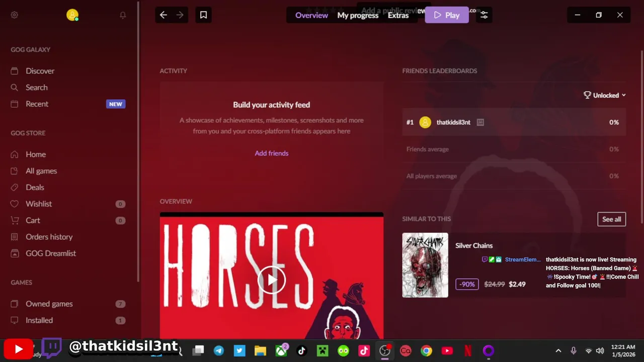Screen dimensions: 644x362
Task: Open Netflix from the taskbar
Action: [468, 351]
